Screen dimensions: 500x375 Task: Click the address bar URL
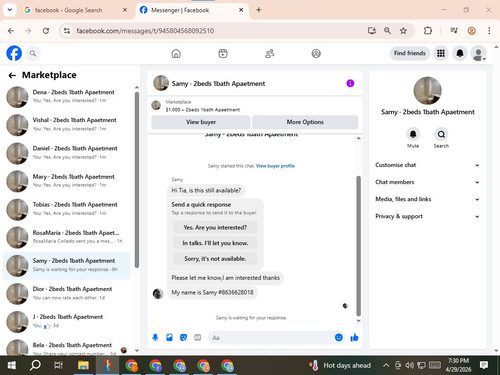pos(145,31)
